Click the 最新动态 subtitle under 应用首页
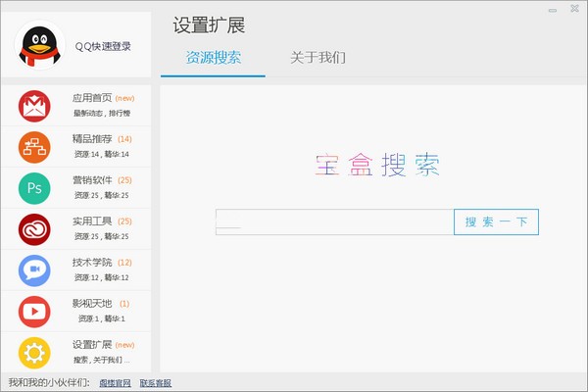This screenshot has height=392, width=588. [87, 114]
